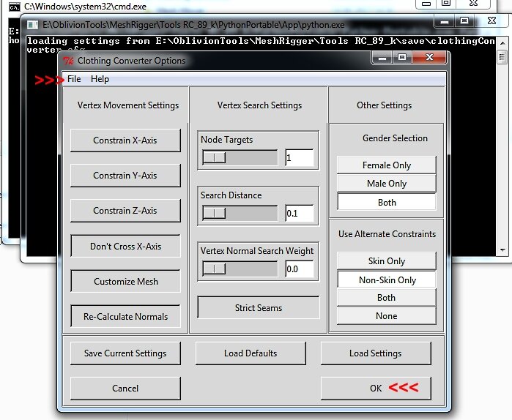Select Female Only gender
The image size is (512, 420).
point(387,165)
